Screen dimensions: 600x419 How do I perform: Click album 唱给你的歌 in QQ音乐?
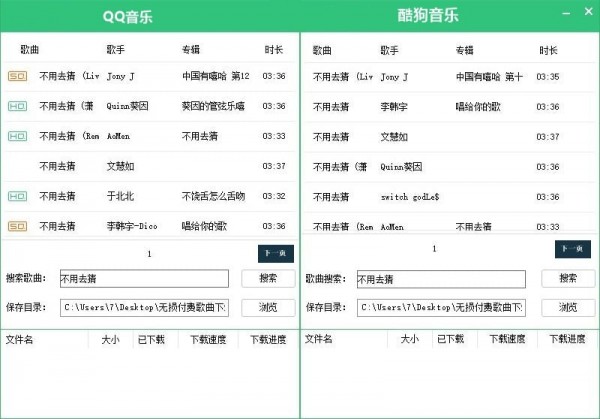pos(204,226)
